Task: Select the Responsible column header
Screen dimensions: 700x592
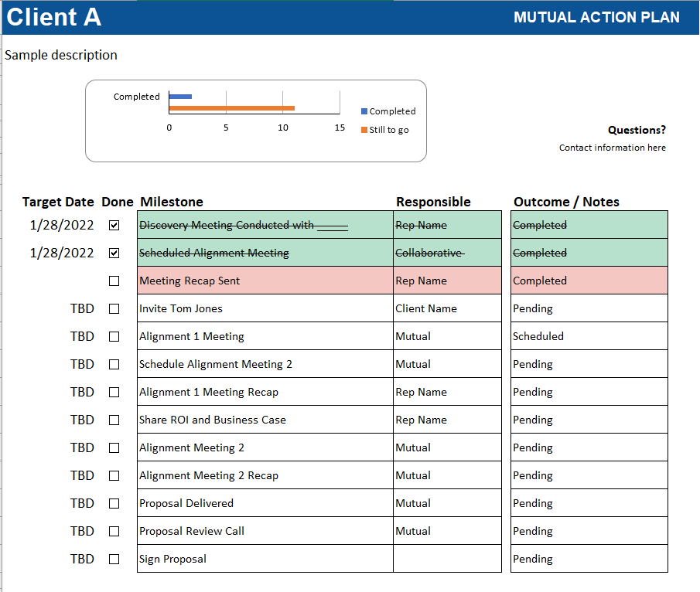Action: [x=433, y=202]
